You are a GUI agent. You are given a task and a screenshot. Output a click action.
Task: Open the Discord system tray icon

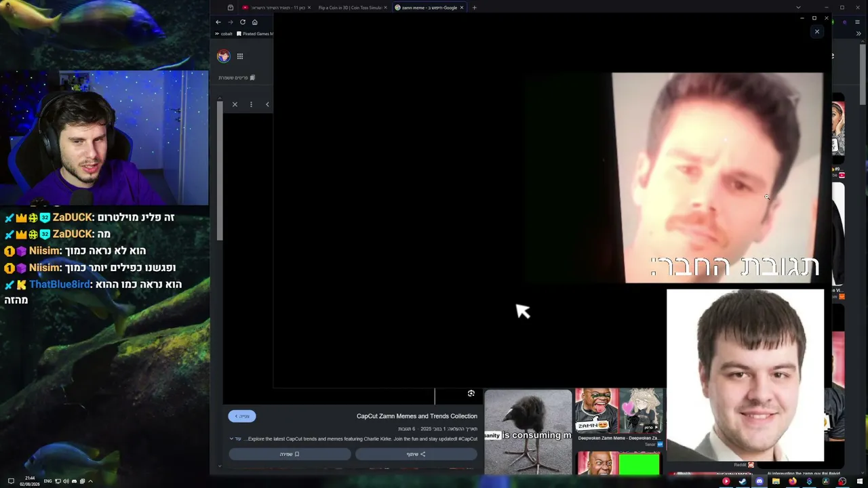pos(74,481)
